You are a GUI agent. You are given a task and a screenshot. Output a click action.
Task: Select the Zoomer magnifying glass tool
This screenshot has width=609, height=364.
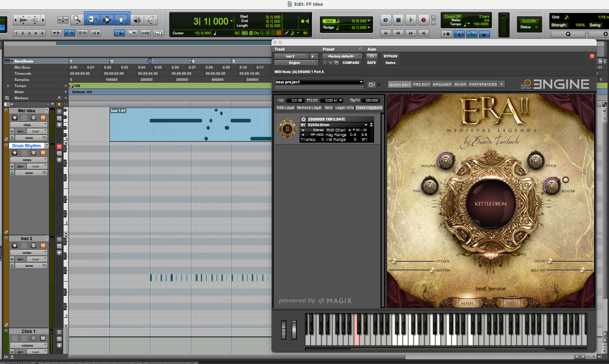(77, 19)
